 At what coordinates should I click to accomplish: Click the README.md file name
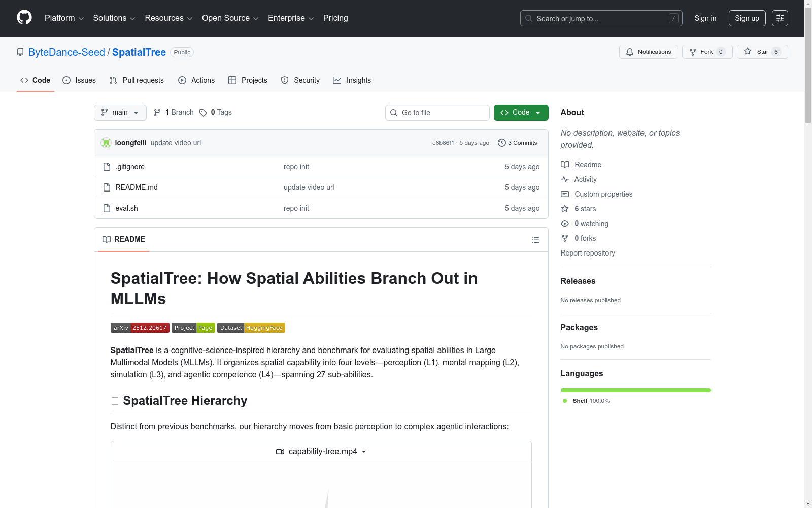click(137, 187)
